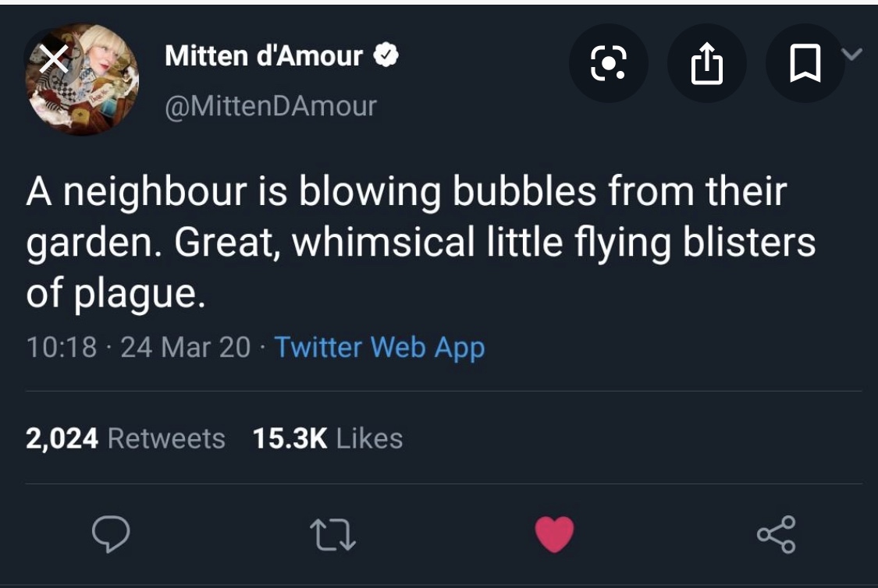Unlike the tweet via red heart
The image size is (878, 588).
pos(555,534)
